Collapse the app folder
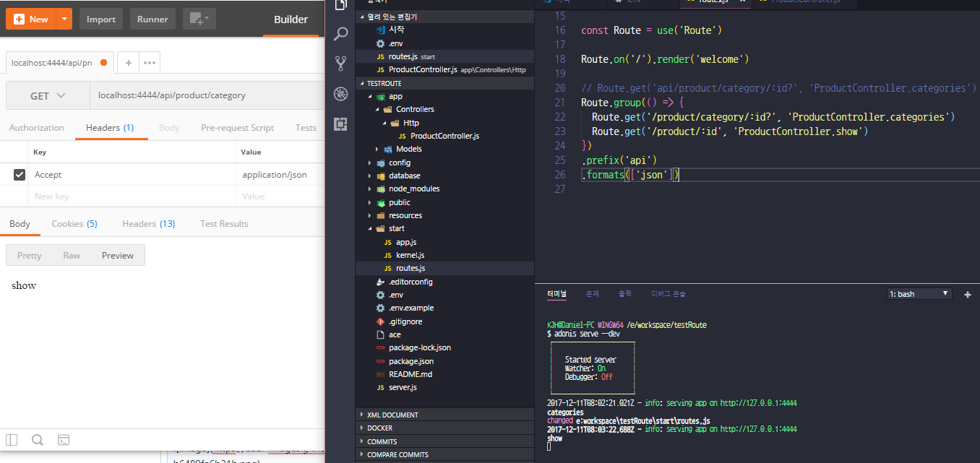Screen dimensions: 980x463 (x=371, y=97)
